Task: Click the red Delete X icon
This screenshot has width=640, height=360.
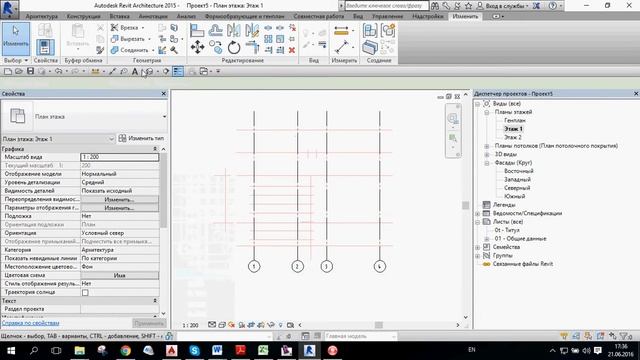Action: 292,50
